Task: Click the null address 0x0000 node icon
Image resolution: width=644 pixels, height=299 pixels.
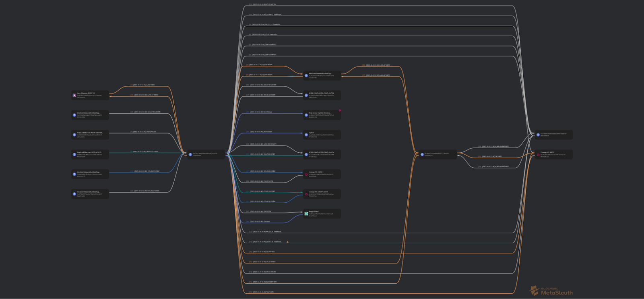Action: click(x=538, y=135)
